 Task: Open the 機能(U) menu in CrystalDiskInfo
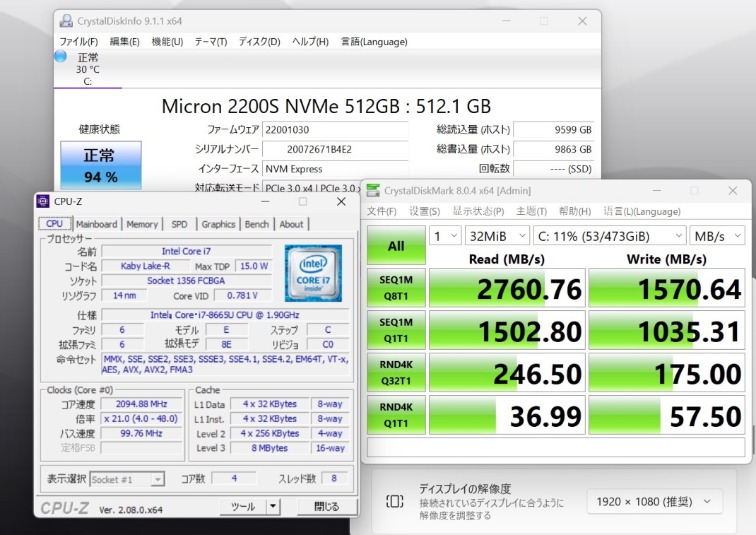pos(167,42)
